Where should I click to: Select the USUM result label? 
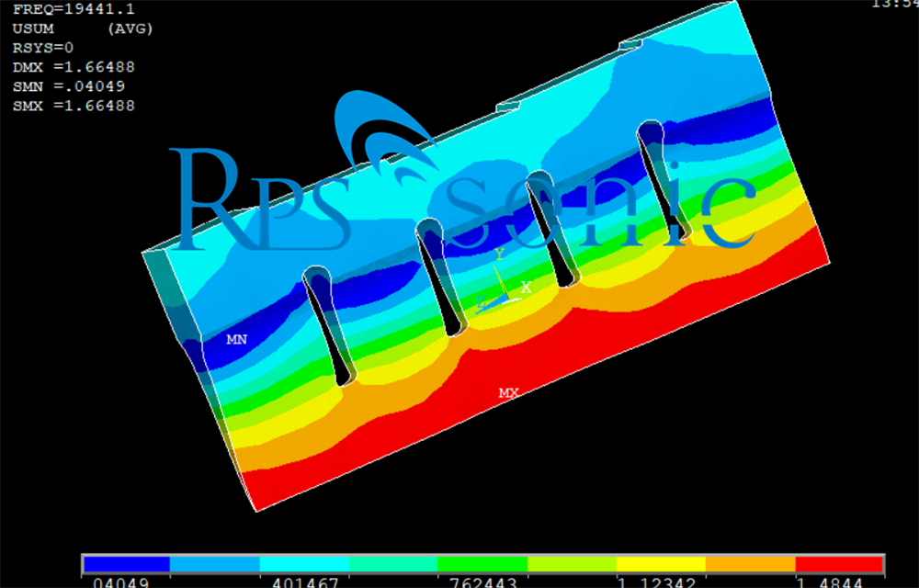(x=33, y=28)
